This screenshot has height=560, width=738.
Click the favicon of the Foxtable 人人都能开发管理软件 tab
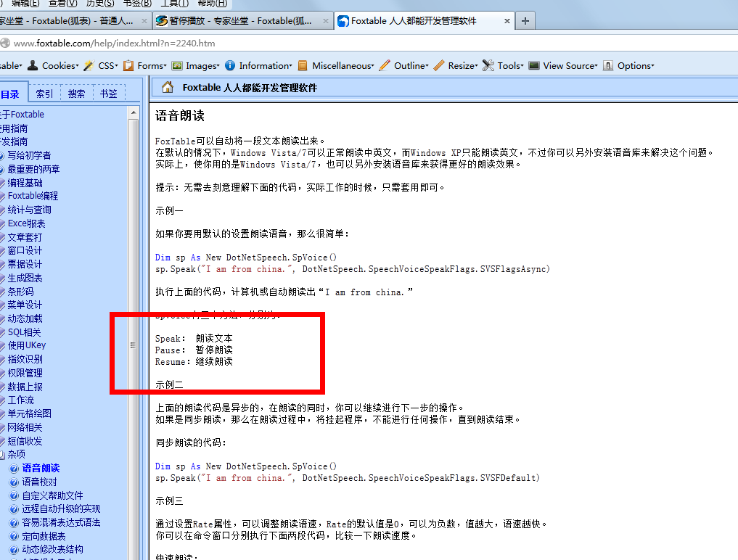[x=343, y=21]
